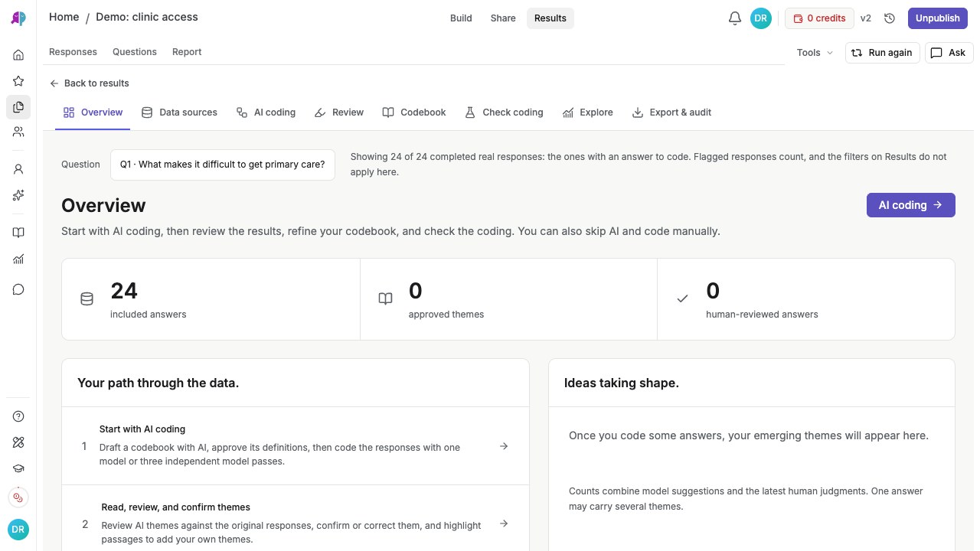Go back via Back to results link
Screen dimensions: 980x551
coord(89,83)
